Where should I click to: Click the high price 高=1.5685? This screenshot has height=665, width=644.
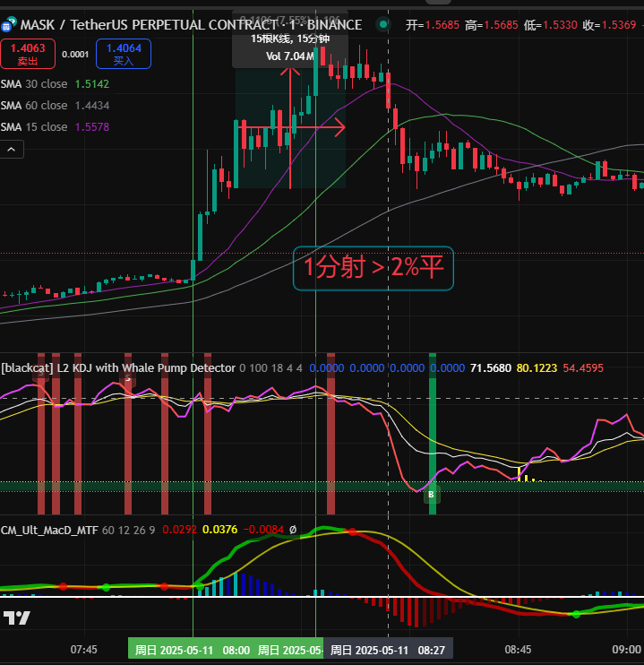(x=492, y=25)
